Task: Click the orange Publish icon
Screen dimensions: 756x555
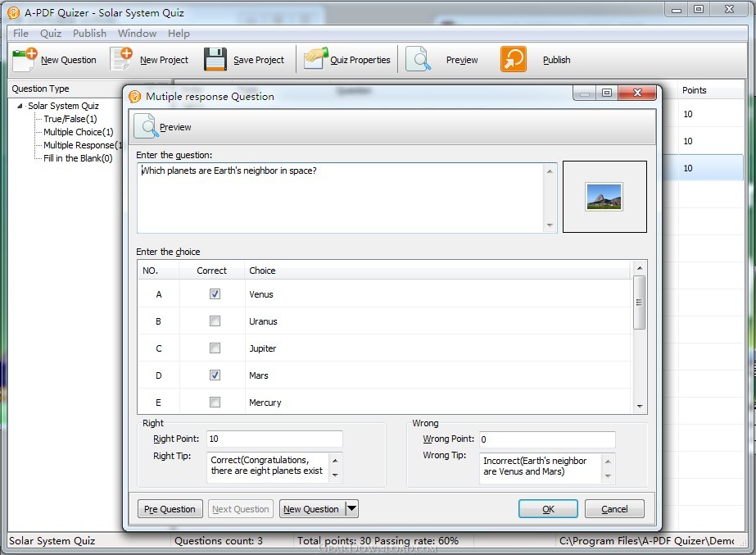Action: [513, 59]
